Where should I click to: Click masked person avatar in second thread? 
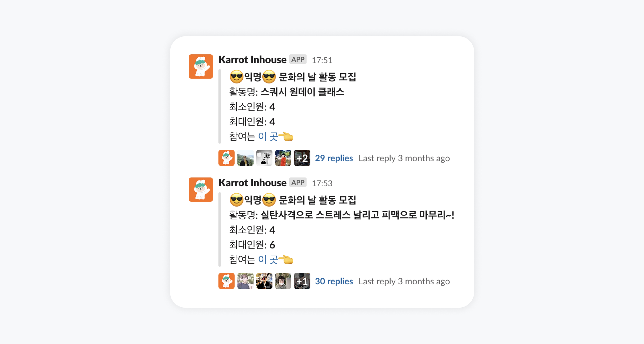pyautogui.click(x=283, y=281)
